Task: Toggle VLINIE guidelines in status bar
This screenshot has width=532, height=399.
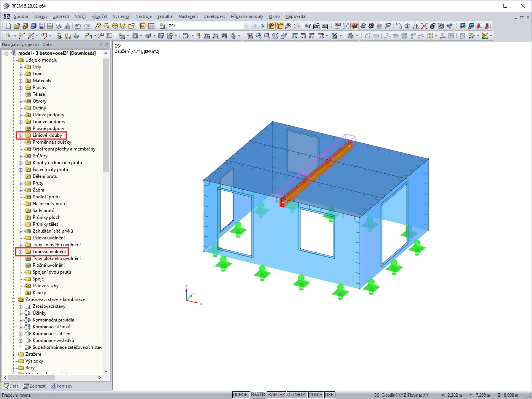Action: pyautogui.click(x=316, y=395)
